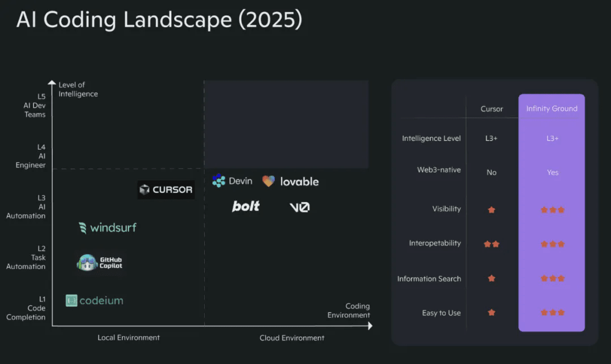Select the Local Environment axis label
This screenshot has height=364, width=611.
point(128,337)
